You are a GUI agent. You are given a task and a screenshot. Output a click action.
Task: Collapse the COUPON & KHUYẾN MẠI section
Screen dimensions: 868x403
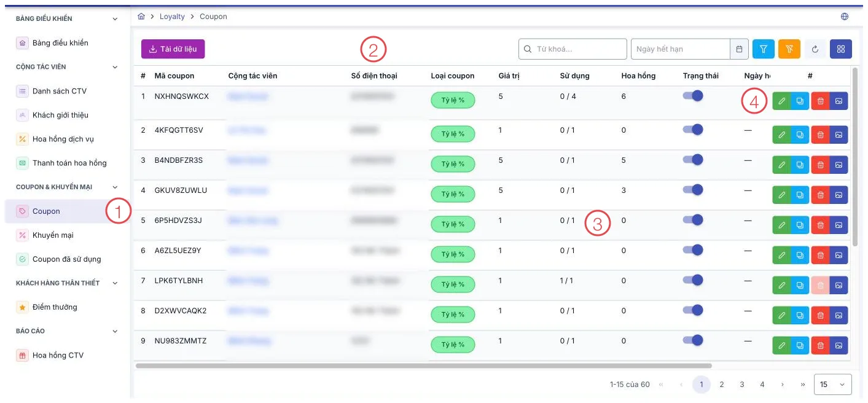(115, 187)
